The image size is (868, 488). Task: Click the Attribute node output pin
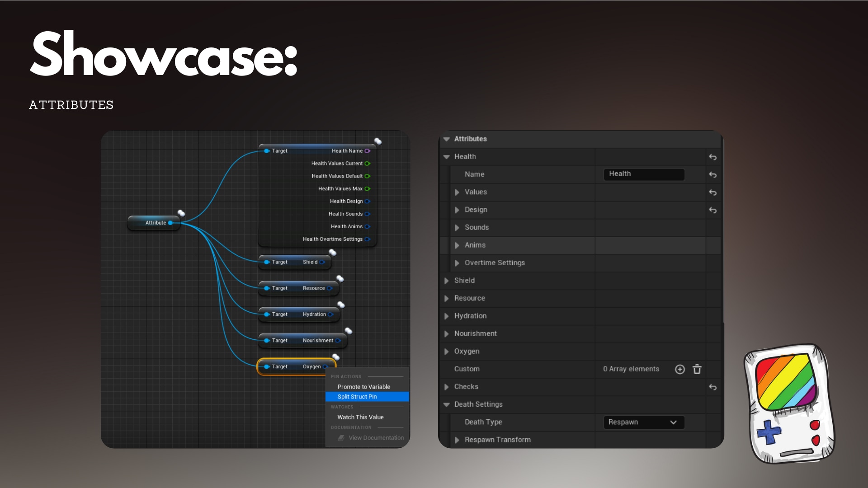click(x=170, y=223)
